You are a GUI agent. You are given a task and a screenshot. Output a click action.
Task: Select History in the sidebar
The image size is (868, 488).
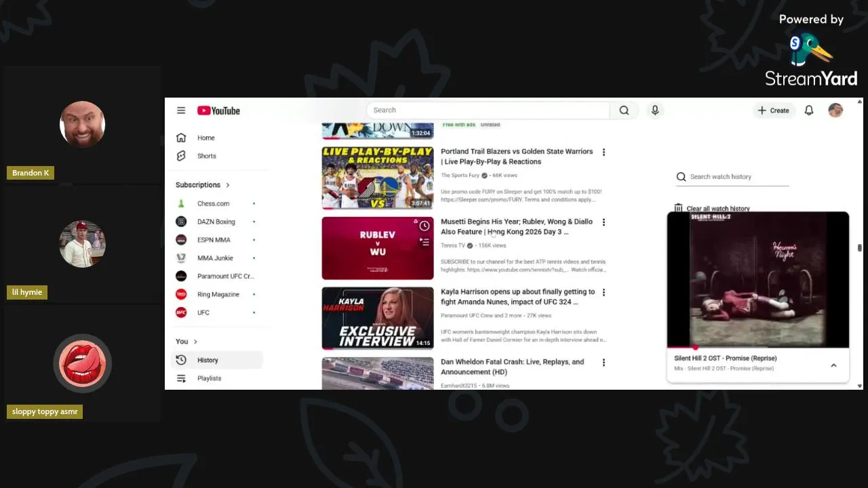click(218, 360)
